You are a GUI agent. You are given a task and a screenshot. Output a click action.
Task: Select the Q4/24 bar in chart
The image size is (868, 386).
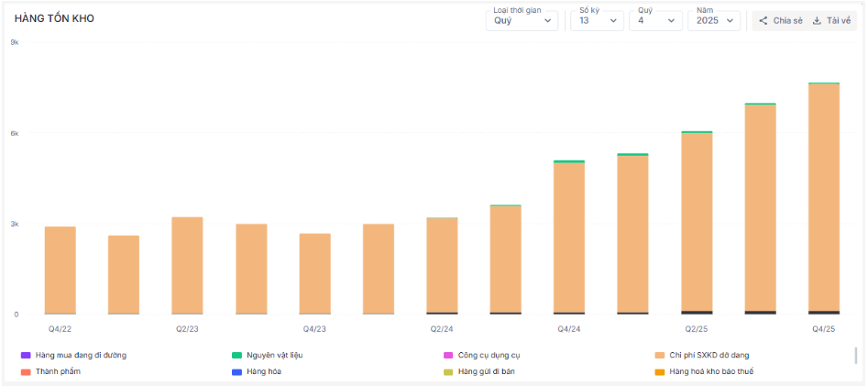[x=568, y=237]
